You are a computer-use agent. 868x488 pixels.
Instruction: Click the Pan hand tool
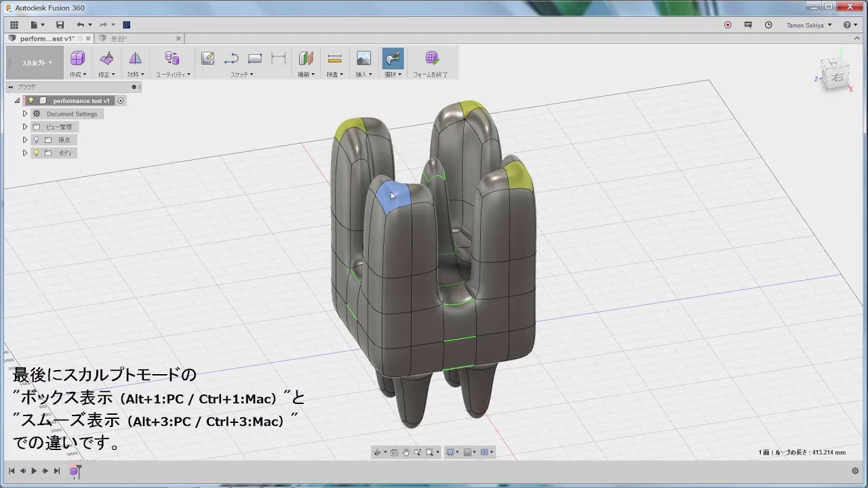pyautogui.click(x=406, y=452)
